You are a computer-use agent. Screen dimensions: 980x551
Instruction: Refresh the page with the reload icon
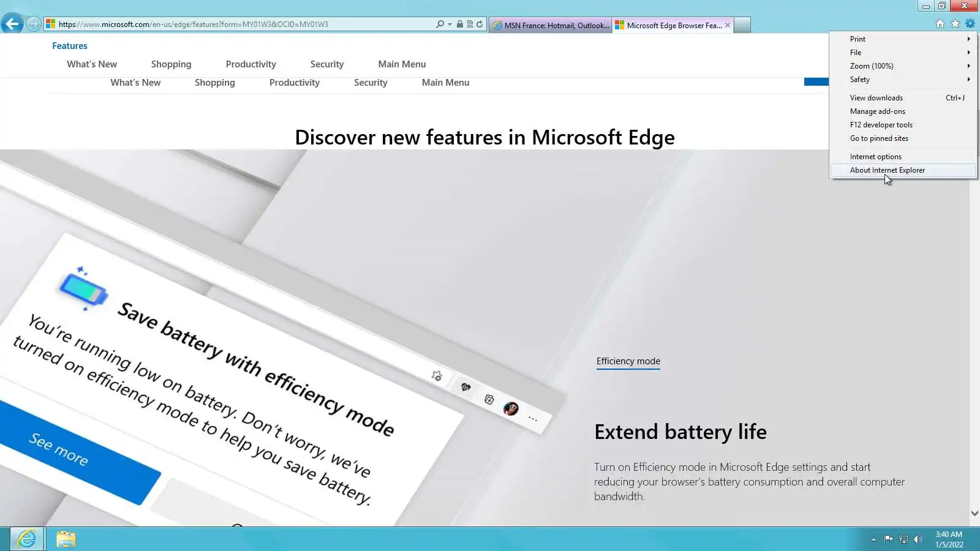pyautogui.click(x=480, y=24)
